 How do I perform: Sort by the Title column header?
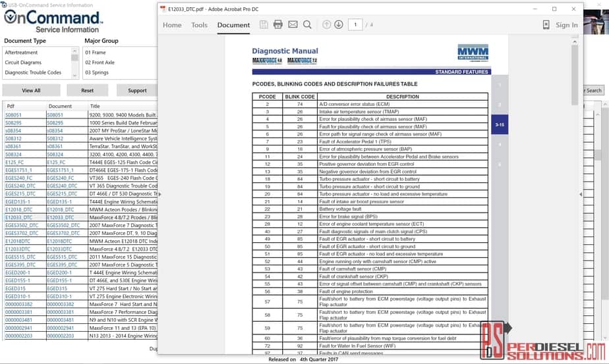tap(95, 106)
